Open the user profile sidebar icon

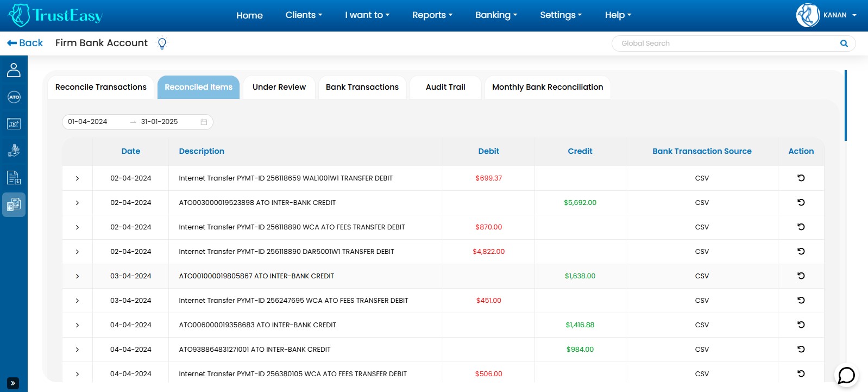click(x=14, y=70)
